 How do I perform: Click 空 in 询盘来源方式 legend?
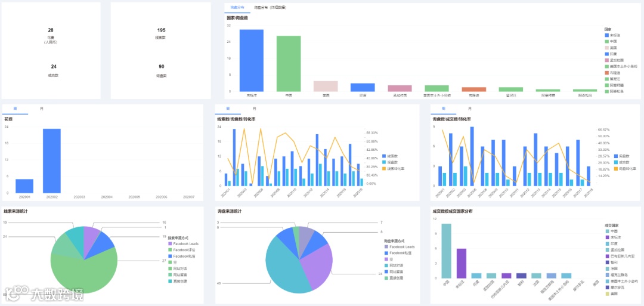tap(389, 259)
